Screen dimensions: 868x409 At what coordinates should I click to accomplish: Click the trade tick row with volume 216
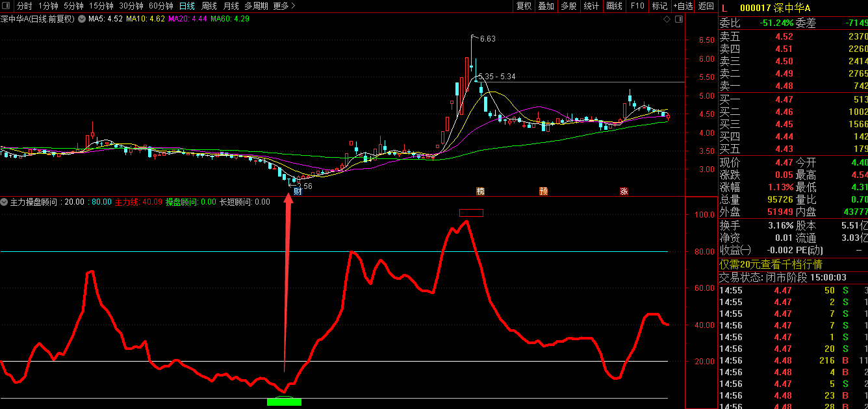click(793, 360)
